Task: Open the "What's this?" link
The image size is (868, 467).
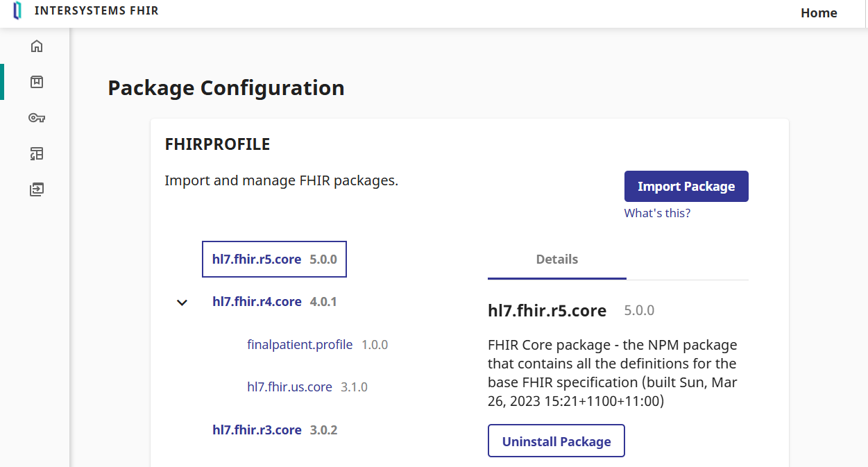Action: click(x=657, y=213)
